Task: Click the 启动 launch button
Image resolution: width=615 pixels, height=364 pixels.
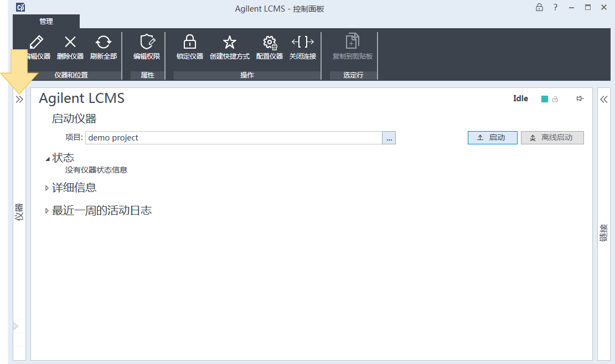Action: [493, 138]
